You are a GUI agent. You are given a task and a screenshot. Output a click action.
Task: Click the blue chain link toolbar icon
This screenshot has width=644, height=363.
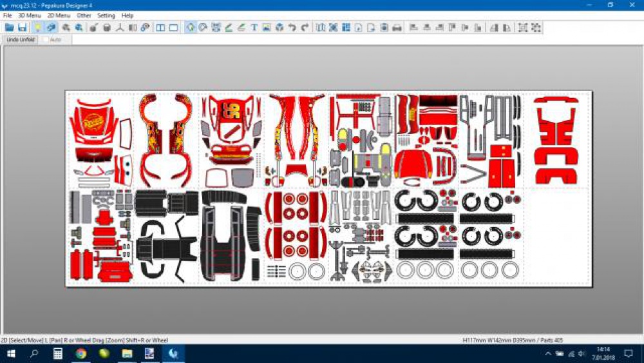(x=145, y=28)
